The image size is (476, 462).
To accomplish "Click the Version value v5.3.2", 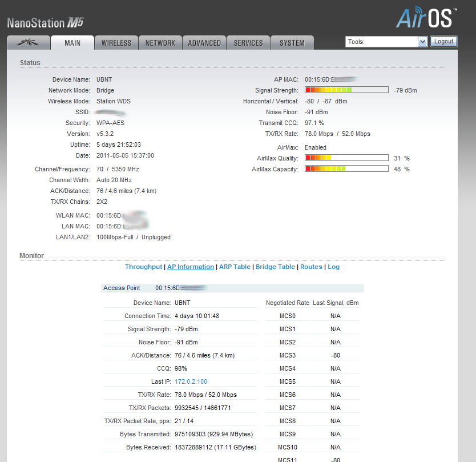I will (x=105, y=134).
